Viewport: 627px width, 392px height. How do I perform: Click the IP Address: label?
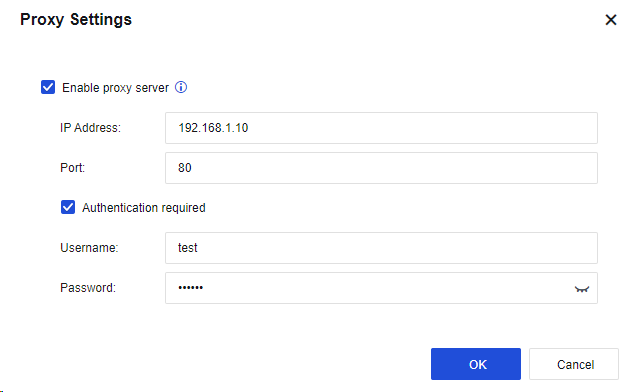click(x=90, y=128)
